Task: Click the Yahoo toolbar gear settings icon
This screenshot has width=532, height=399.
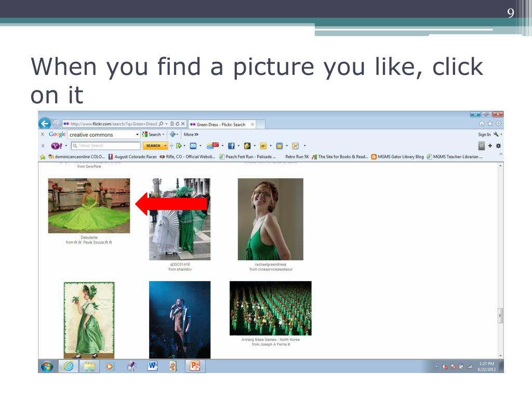Action: coord(498,146)
